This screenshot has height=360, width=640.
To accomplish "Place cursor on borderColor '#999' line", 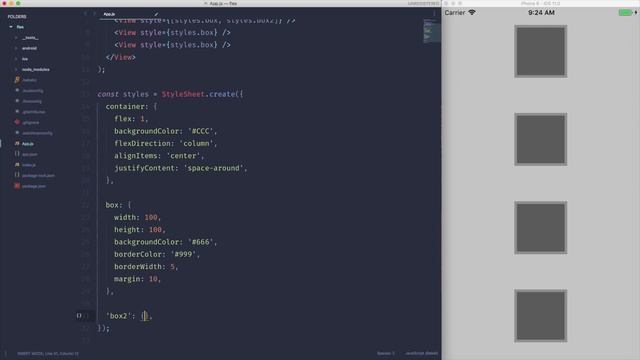I will point(157,254).
